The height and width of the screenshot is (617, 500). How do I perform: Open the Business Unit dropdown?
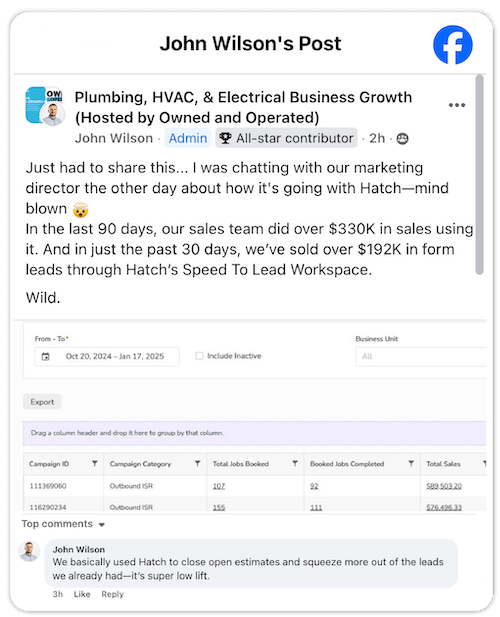[x=421, y=357]
